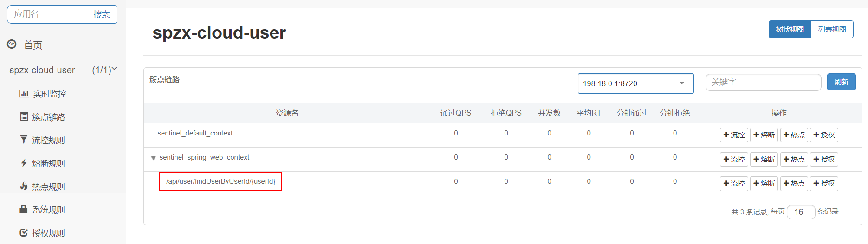
Task: Add 流控 rule for sentinel_default_context
Action: pos(734,135)
